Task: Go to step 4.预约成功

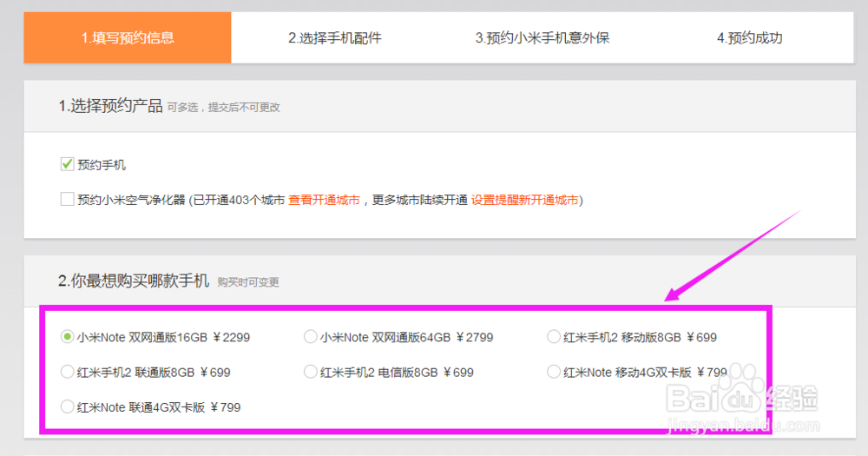Action: (x=750, y=37)
